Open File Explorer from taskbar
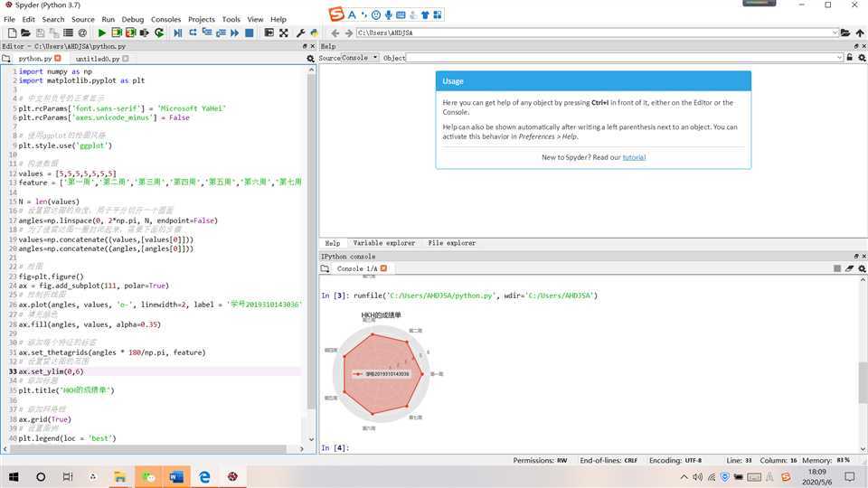The width and height of the screenshot is (868, 488). click(120, 476)
